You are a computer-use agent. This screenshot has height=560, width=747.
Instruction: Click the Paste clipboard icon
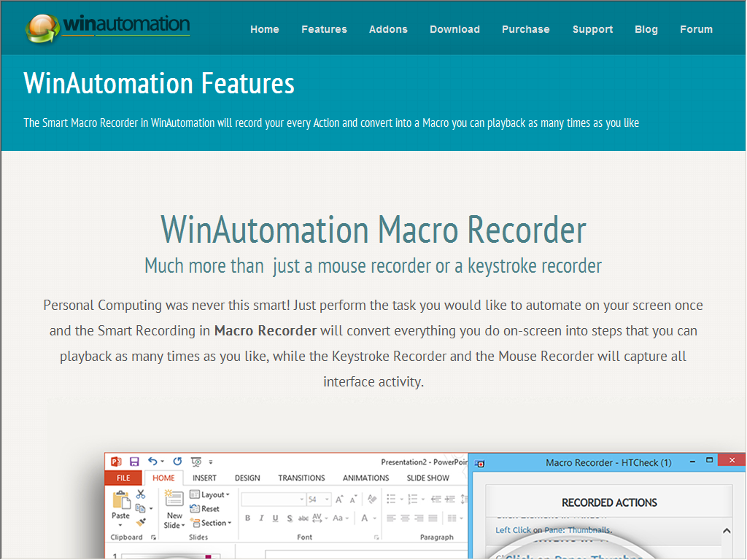(x=121, y=500)
